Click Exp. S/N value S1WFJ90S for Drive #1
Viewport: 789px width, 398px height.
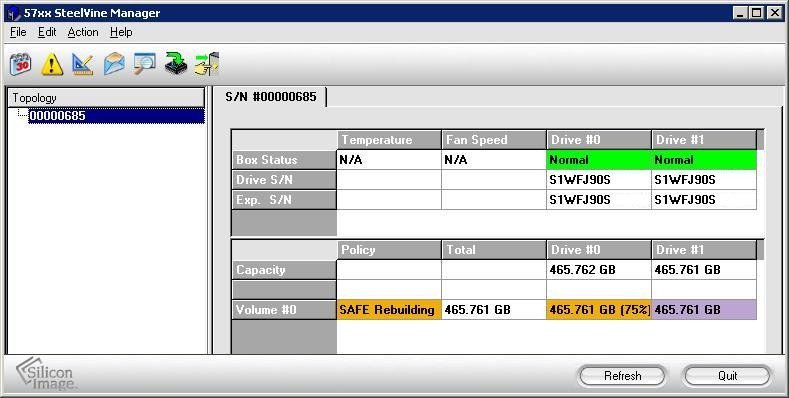[x=704, y=200]
